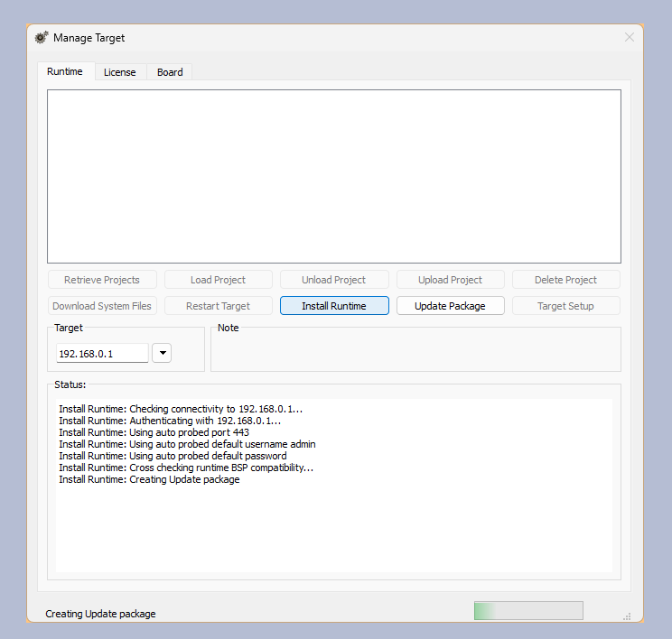Switch to the Runtime tab
The height and width of the screenshot is (639, 672).
coord(65,71)
